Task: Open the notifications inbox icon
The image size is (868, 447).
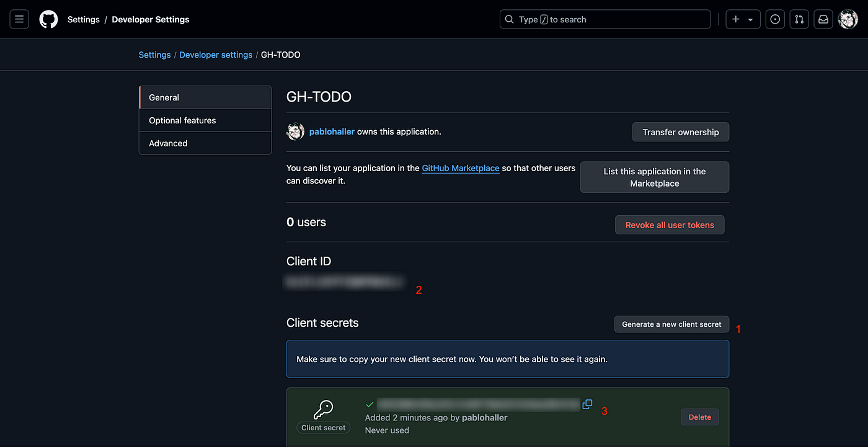Action: click(x=823, y=19)
